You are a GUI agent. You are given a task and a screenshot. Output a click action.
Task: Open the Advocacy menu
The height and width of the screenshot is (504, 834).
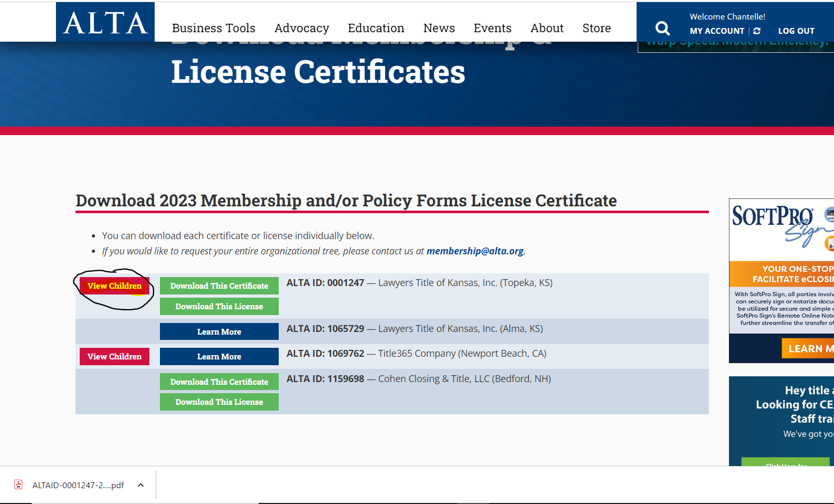pyautogui.click(x=301, y=28)
